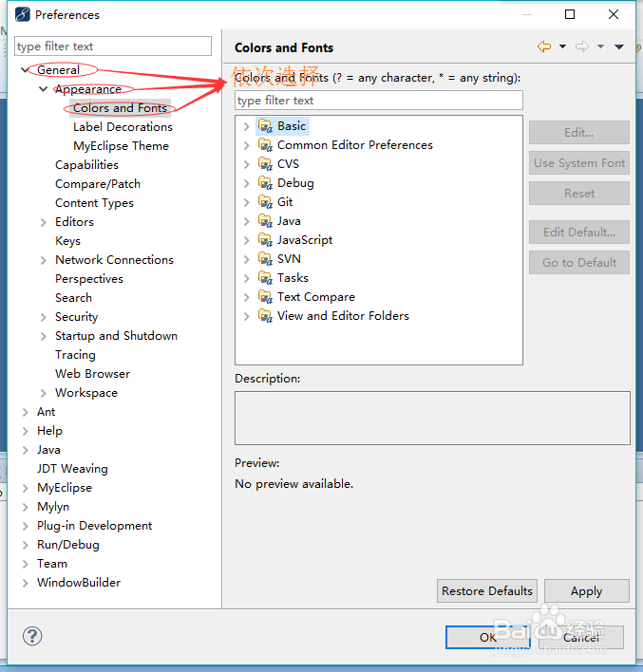Expand the Workspace tree node

pos(43,393)
